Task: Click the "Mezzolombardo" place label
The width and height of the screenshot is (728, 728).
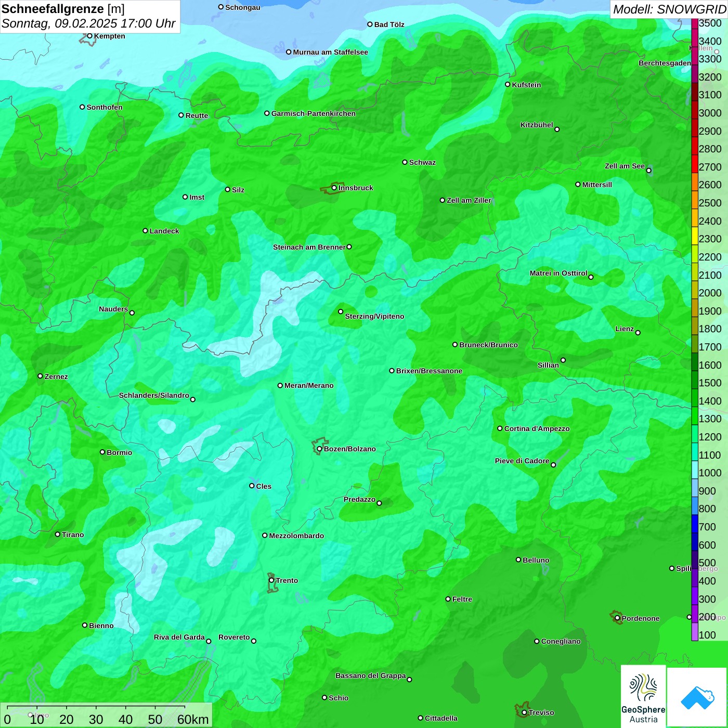Action: click(296, 536)
